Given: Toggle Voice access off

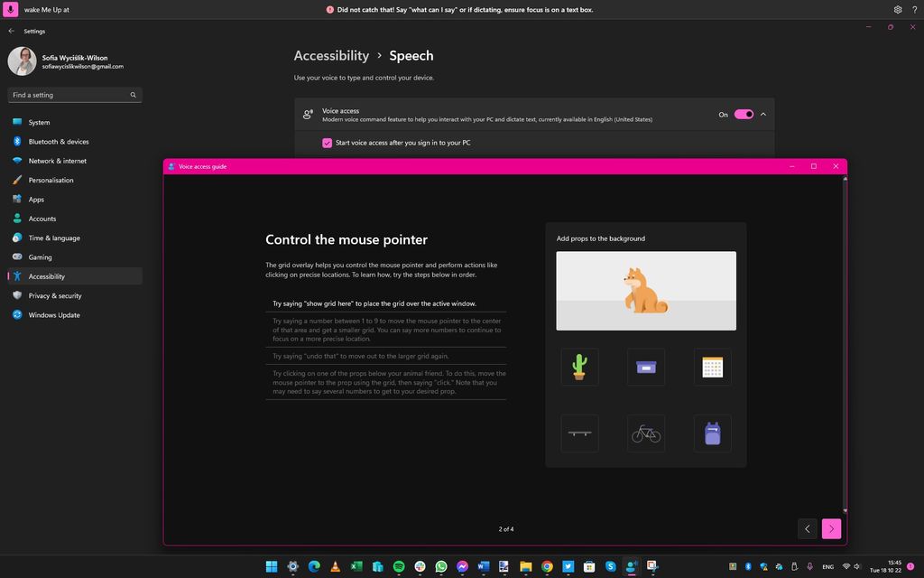Looking at the screenshot, I should (x=742, y=114).
